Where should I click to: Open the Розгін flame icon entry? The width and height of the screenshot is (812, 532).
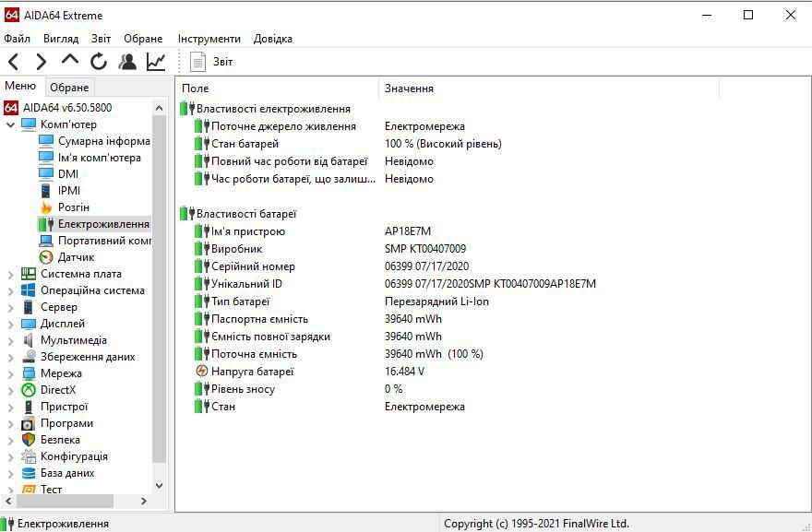click(x=46, y=207)
